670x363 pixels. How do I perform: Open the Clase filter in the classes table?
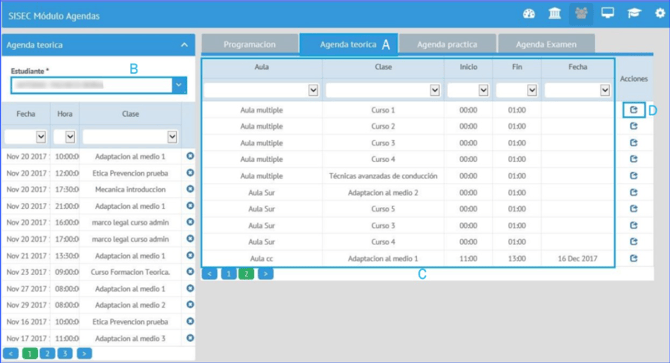[x=383, y=90]
